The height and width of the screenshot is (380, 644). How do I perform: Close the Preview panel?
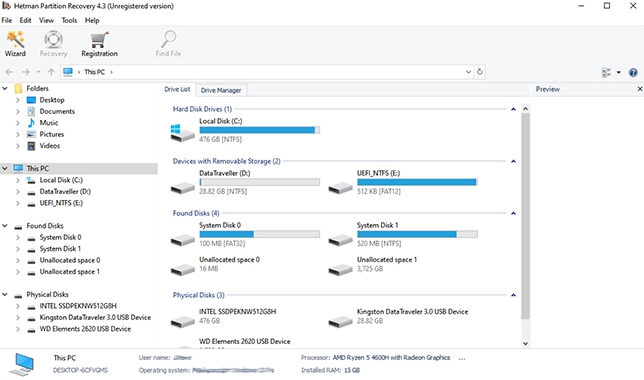[x=639, y=89]
